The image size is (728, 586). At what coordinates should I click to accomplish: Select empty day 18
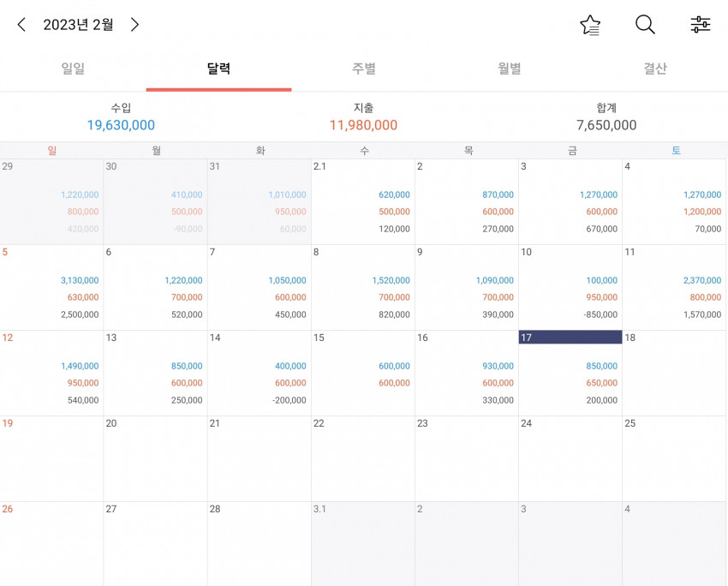[674, 373]
